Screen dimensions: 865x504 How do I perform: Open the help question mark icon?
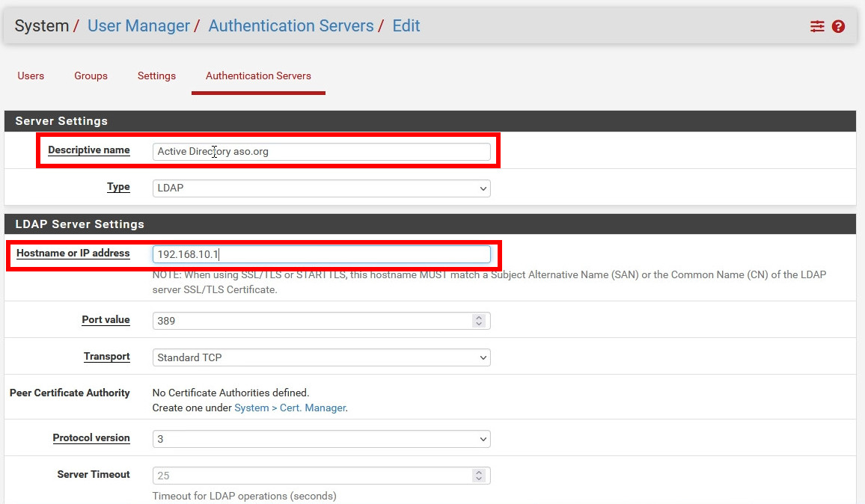click(838, 26)
